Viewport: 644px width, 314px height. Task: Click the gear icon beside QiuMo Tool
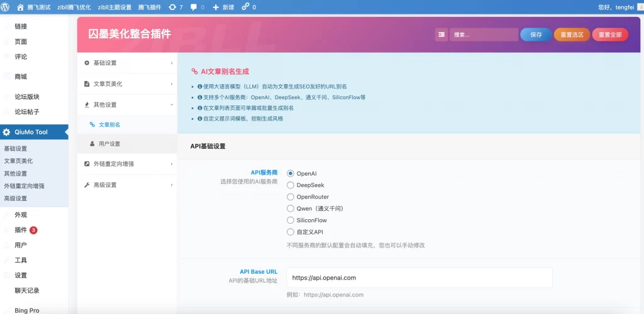6,132
